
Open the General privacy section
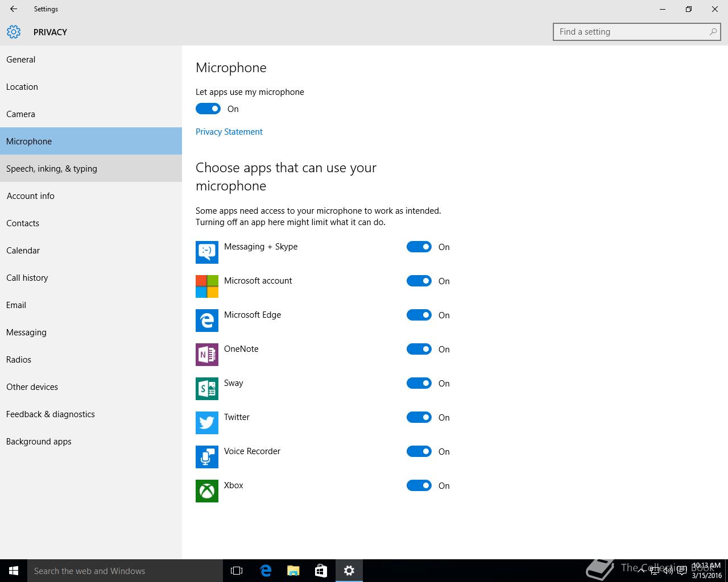pos(91,59)
